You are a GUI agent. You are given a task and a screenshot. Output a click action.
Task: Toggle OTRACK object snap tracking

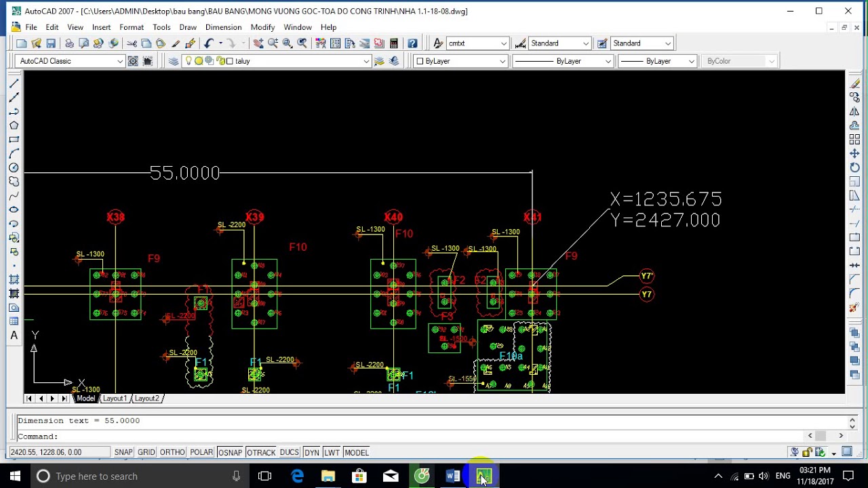point(261,453)
